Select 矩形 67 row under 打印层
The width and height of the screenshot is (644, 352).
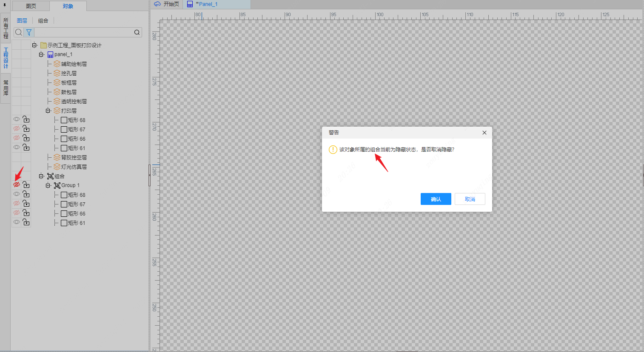pyautogui.click(x=73, y=129)
